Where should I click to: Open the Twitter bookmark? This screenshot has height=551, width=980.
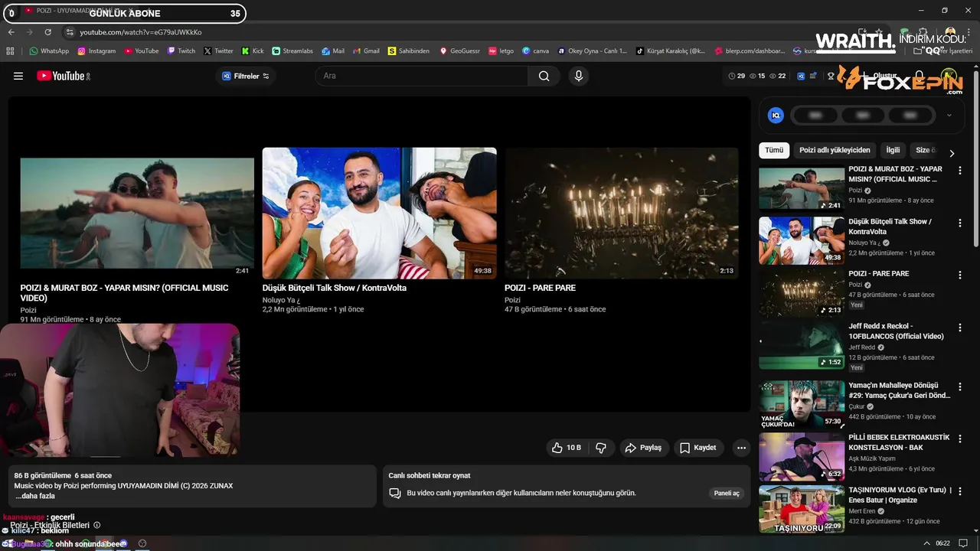tap(218, 51)
